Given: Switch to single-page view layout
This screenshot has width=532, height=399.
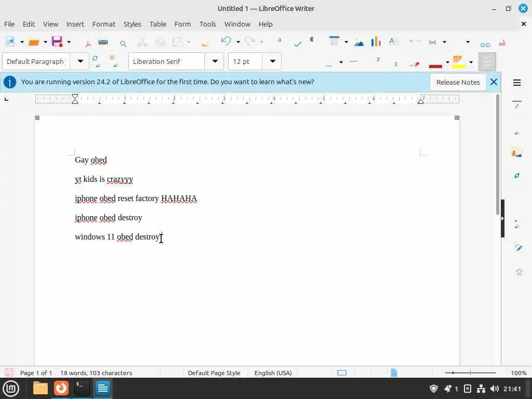Looking at the screenshot, I should (x=394, y=373).
